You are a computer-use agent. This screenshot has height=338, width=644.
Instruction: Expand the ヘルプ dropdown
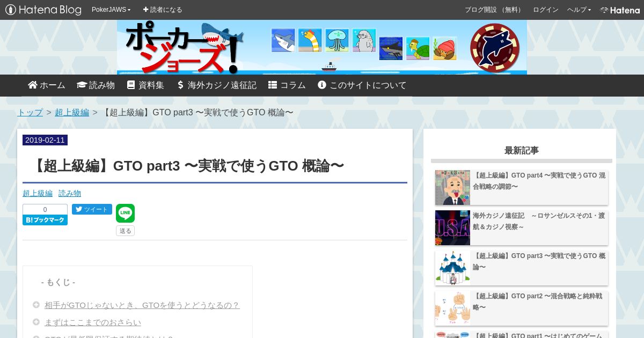(579, 10)
